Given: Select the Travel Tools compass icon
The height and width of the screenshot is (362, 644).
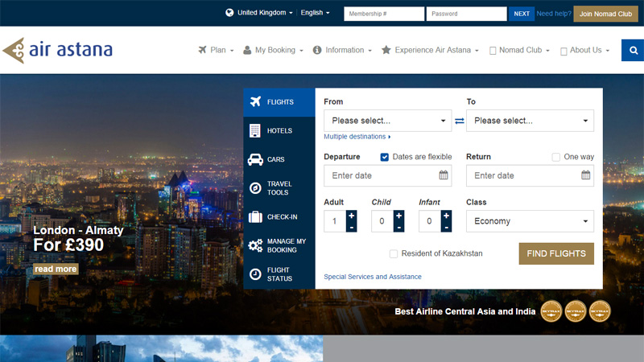Looking at the screenshot, I should pos(255,188).
